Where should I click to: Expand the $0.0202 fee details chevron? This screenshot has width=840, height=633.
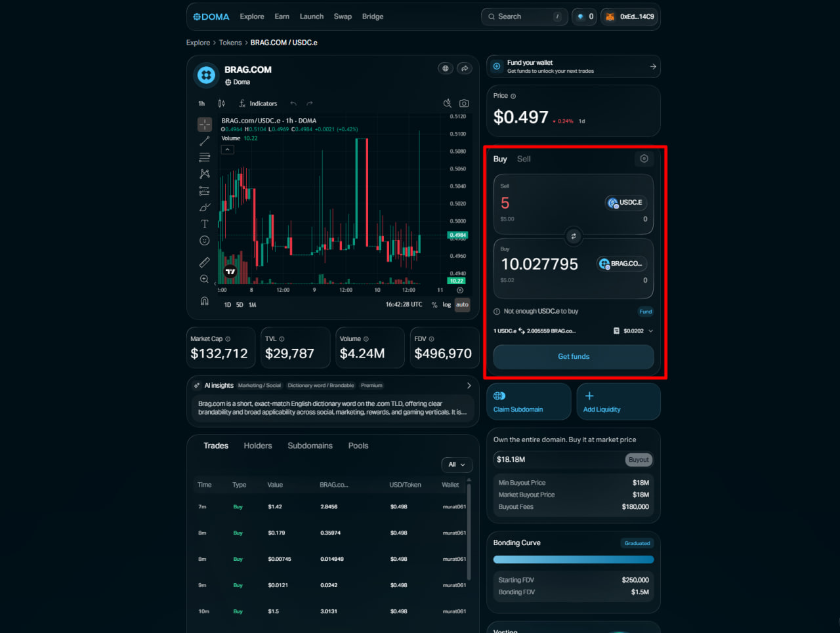pyautogui.click(x=650, y=331)
